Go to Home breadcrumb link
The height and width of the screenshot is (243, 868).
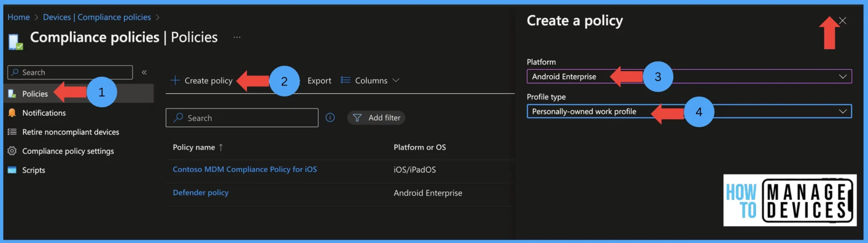coord(19,17)
